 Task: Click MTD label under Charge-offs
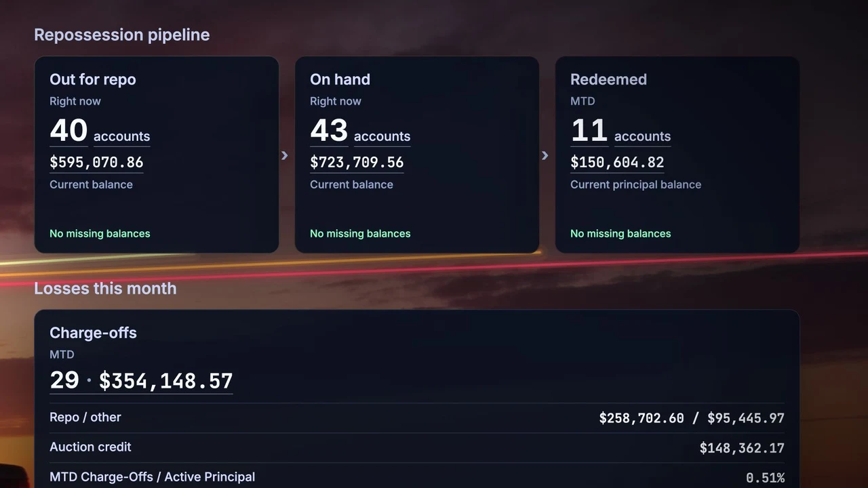pos(62,354)
